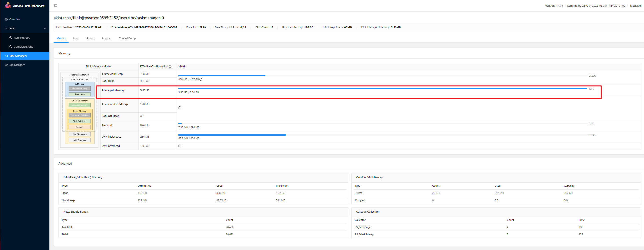
Task: Click 3.50 GB / 3.50 GB managed metric text
Action: (189, 93)
